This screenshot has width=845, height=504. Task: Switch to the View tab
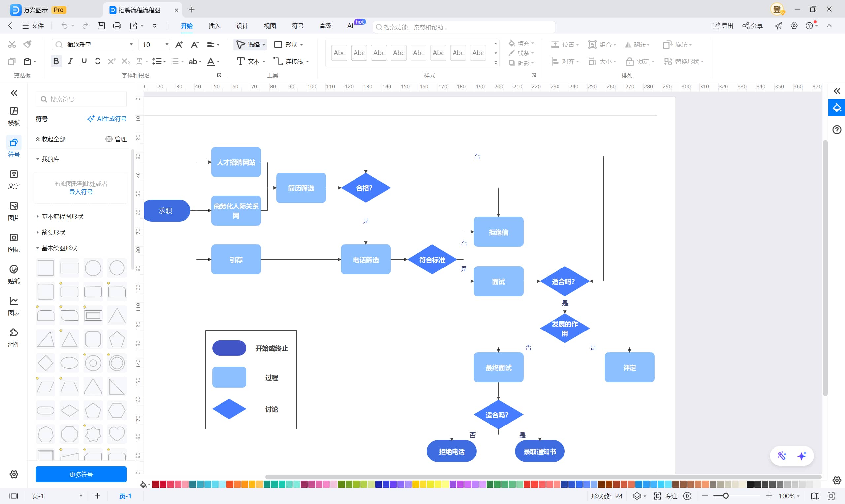tap(270, 26)
